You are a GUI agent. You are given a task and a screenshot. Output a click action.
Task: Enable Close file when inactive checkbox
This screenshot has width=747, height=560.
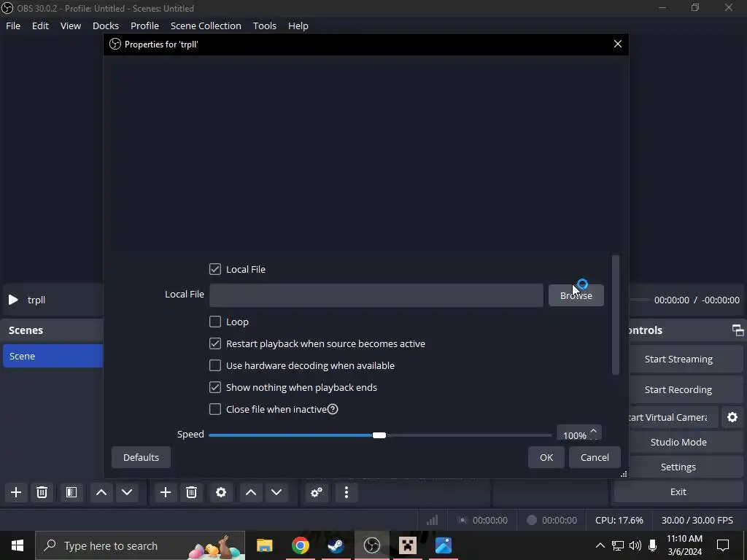pos(215,409)
